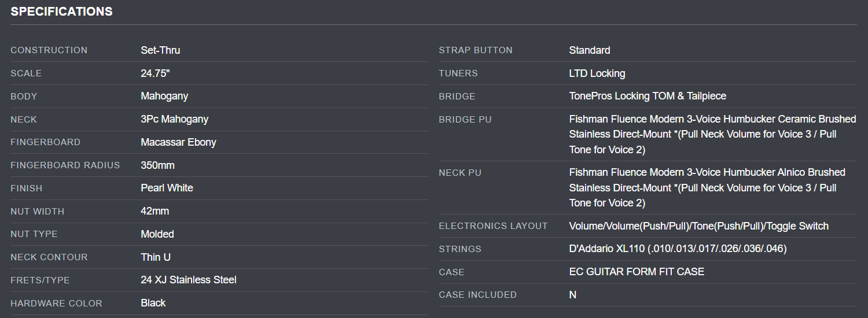
Task: Click the 24 XJ Stainless Steel text
Action: 189,280
